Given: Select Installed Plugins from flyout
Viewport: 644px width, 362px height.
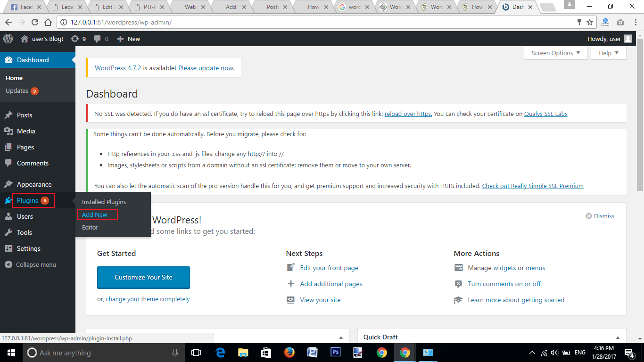Looking at the screenshot, I should [x=104, y=202].
